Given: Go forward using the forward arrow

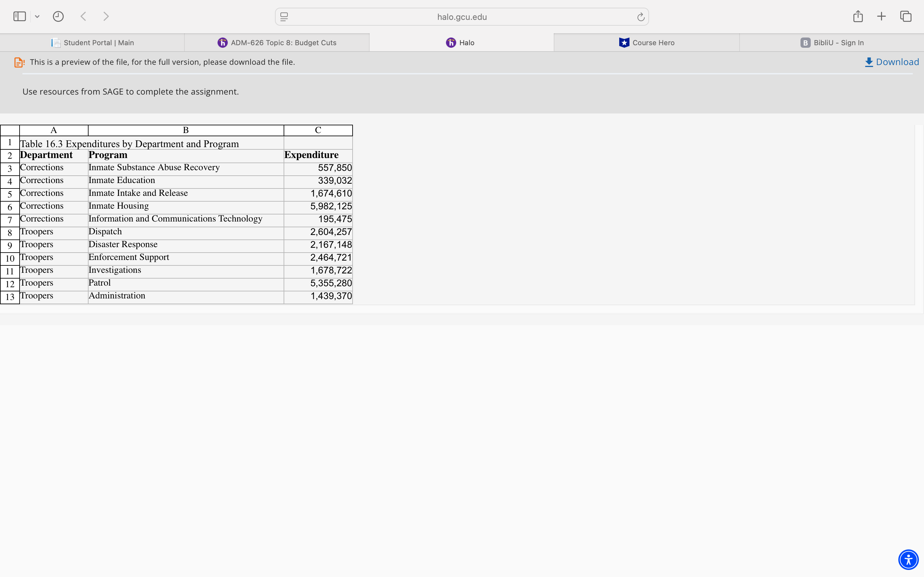Looking at the screenshot, I should coord(106,16).
